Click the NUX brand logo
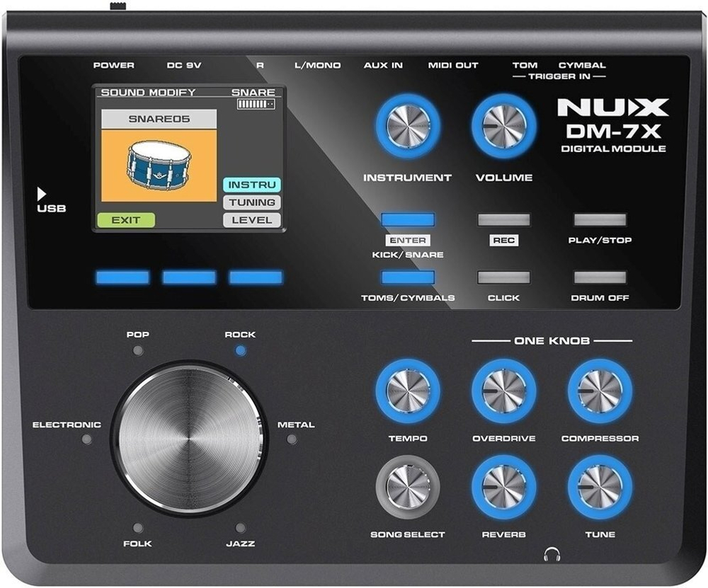708x588 pixels. point(613,108)
